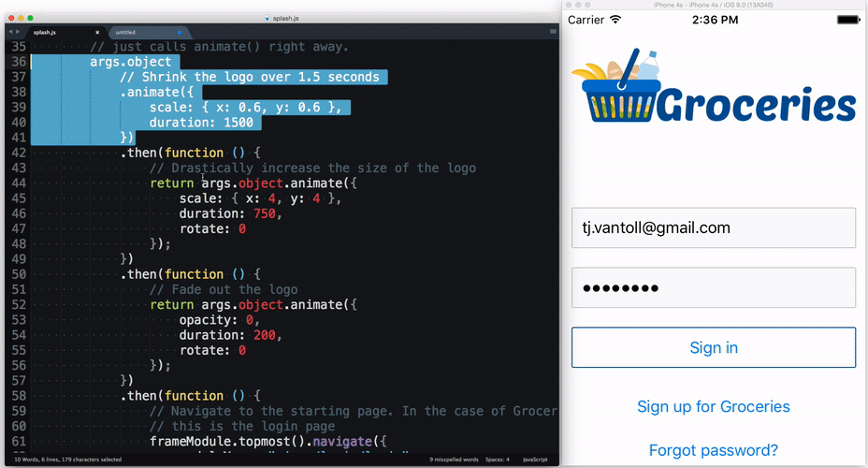Tap the Sign in button
The image size is (868, 468).
(713, 347)
